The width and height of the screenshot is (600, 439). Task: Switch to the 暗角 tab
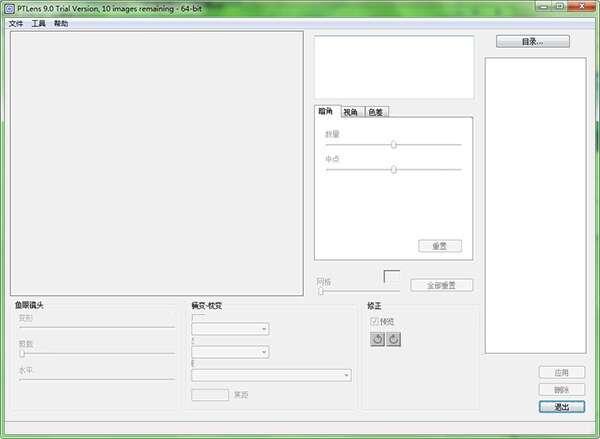coord(326,111)
